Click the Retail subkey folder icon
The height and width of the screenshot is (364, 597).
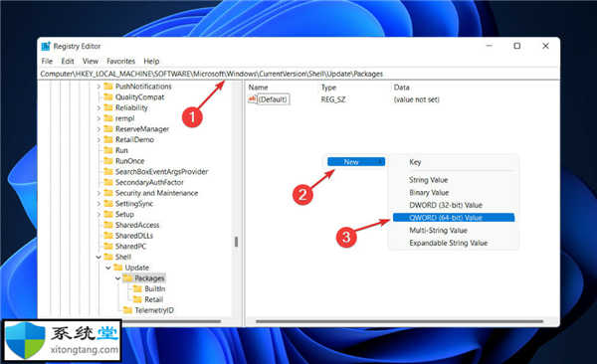click(x=137, y=299)
